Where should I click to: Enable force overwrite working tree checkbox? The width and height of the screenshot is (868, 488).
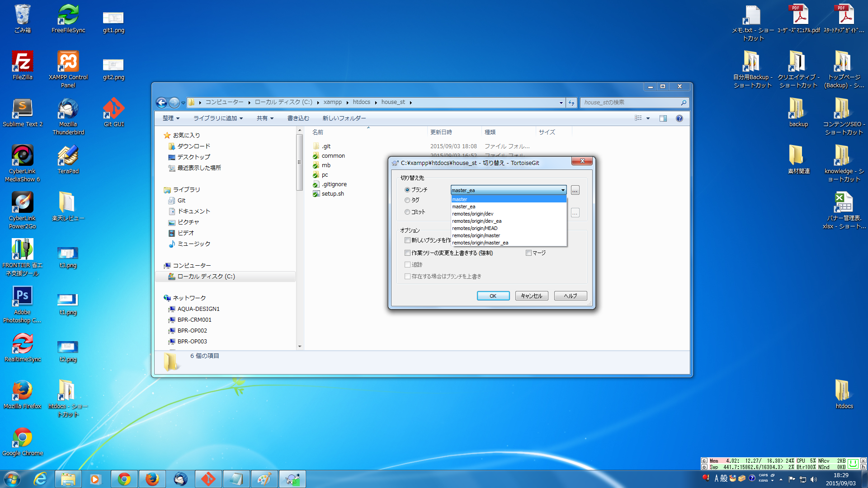click(x=407, y=253)
